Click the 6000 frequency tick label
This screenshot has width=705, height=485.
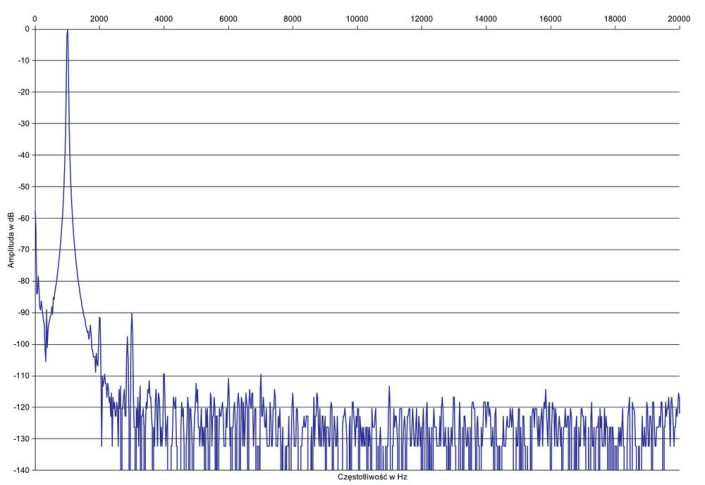point(228,19)
